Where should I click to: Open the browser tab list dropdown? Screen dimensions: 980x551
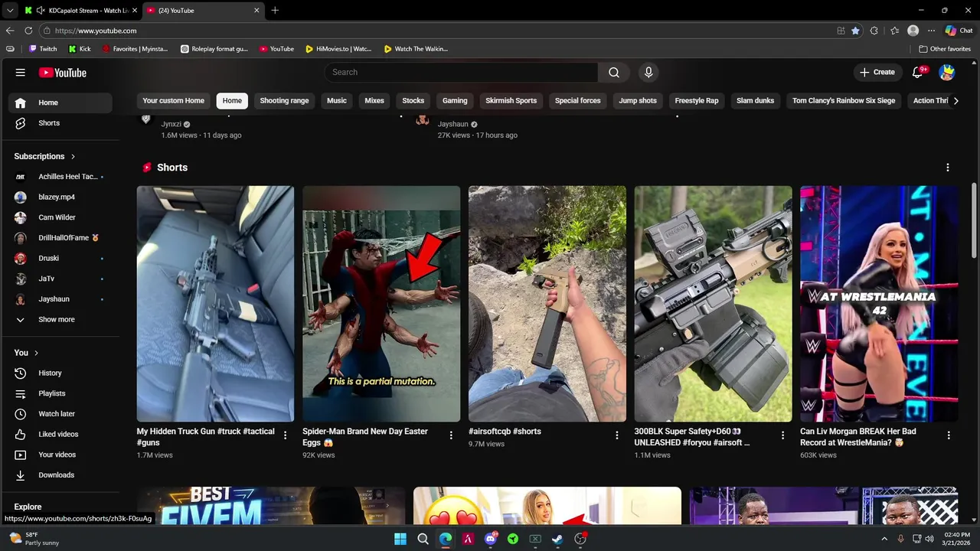(10, 10)
